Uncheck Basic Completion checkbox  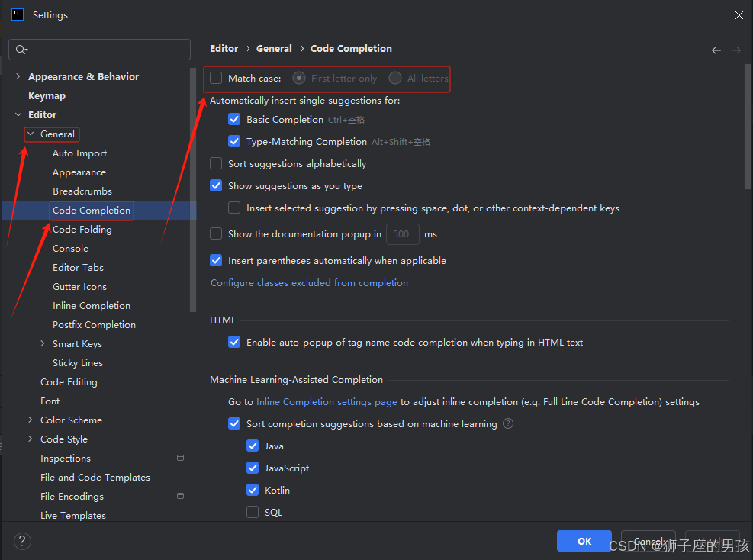(234, 119)
